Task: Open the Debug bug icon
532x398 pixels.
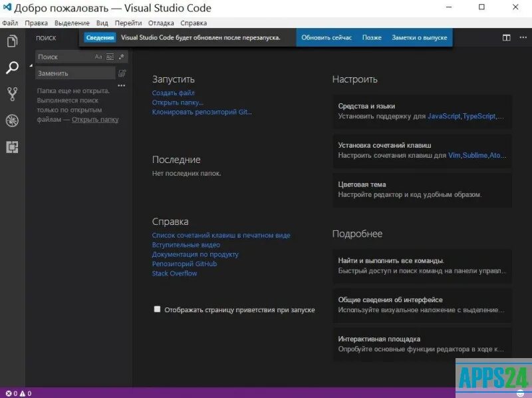Action: 12,120
